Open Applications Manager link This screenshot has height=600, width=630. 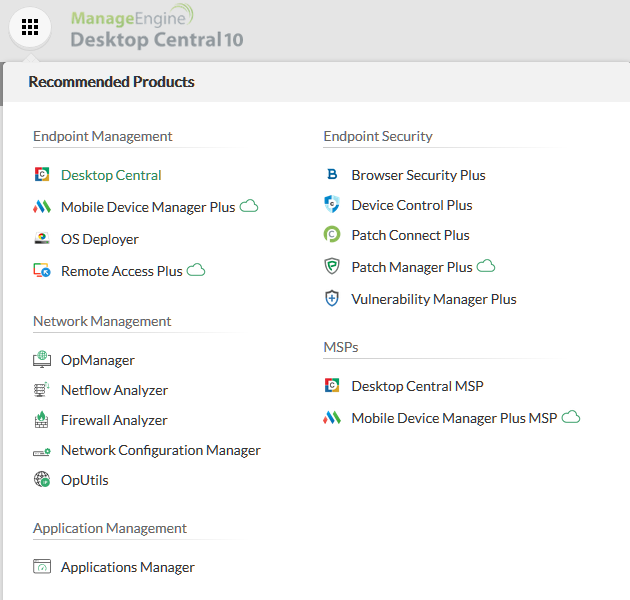127,567
